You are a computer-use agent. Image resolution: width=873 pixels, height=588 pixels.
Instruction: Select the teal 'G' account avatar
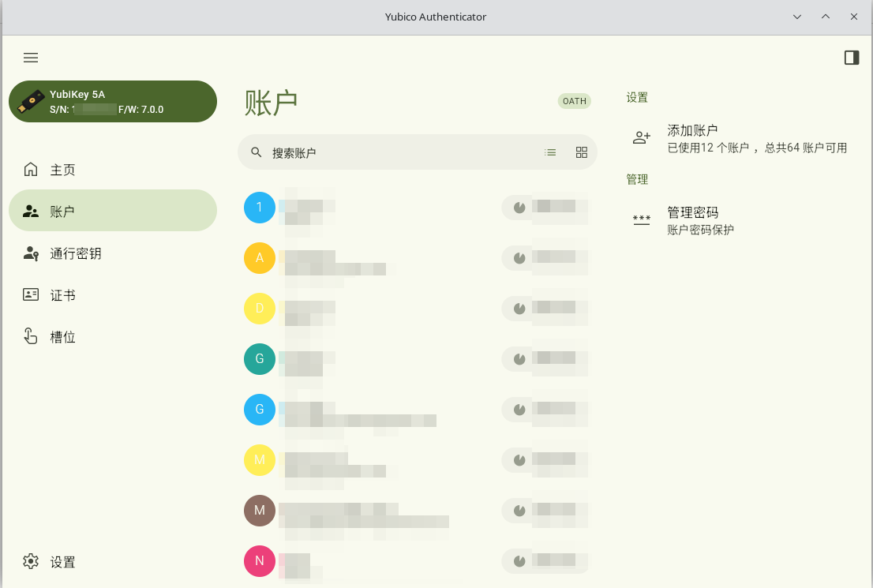[260, 359]
